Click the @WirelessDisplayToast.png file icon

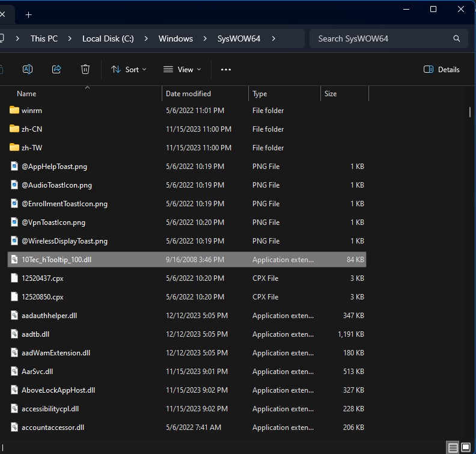(x=14, y=241)
